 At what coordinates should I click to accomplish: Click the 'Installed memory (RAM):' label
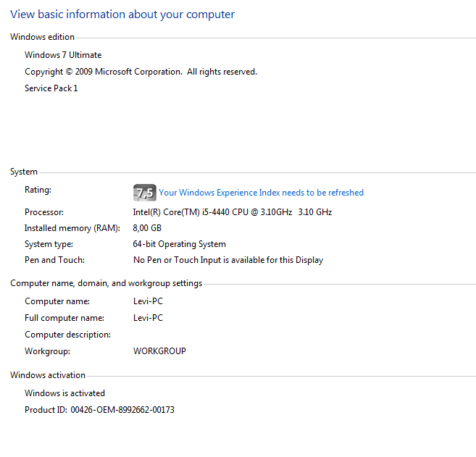tap(72, 228)
